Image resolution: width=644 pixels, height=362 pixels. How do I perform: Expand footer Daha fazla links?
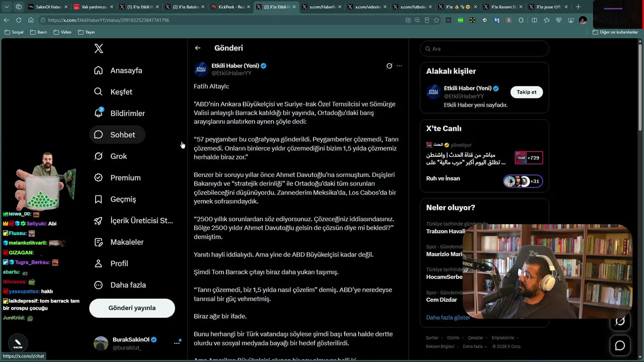(474, 346)
